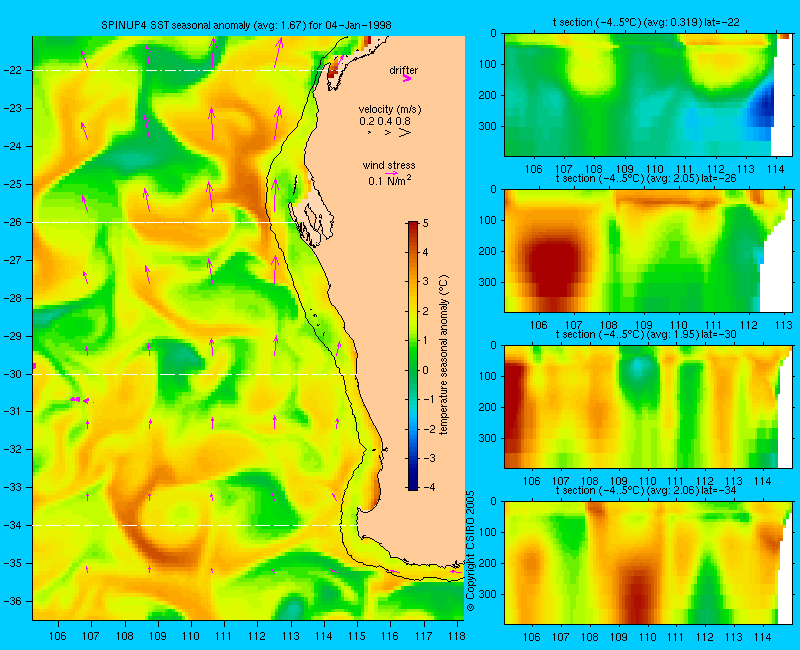
Task: Click the temperature anomaly color bar
Action: coord(413,356)
